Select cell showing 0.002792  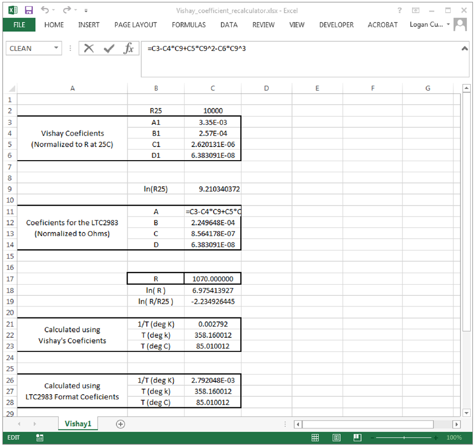[213, 324]
